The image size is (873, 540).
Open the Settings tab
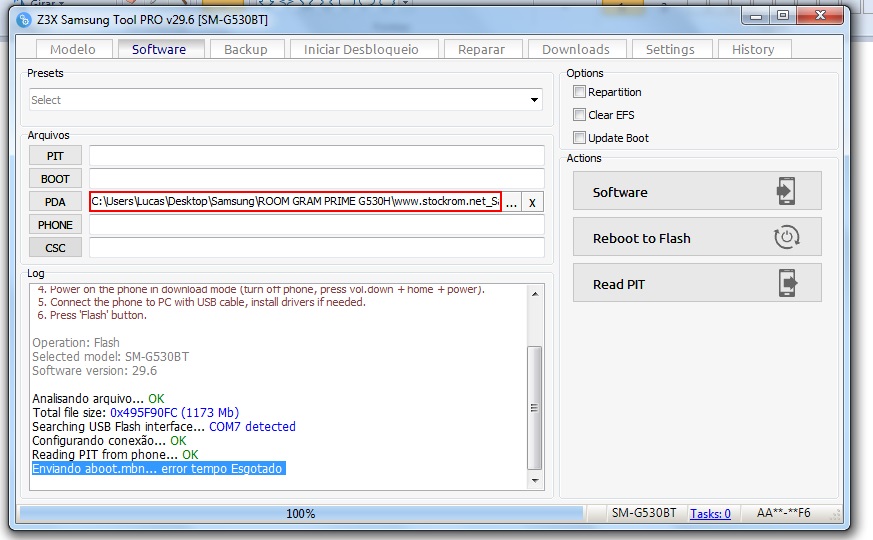pos(670,50)
